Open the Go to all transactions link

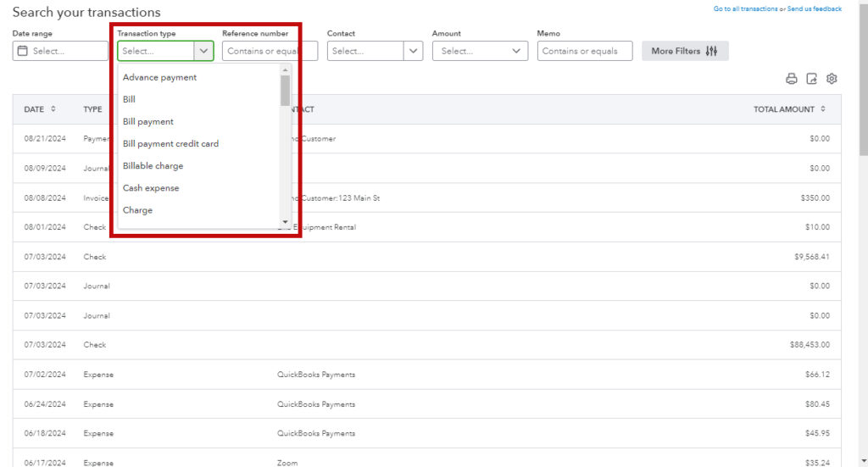point(745,8)
